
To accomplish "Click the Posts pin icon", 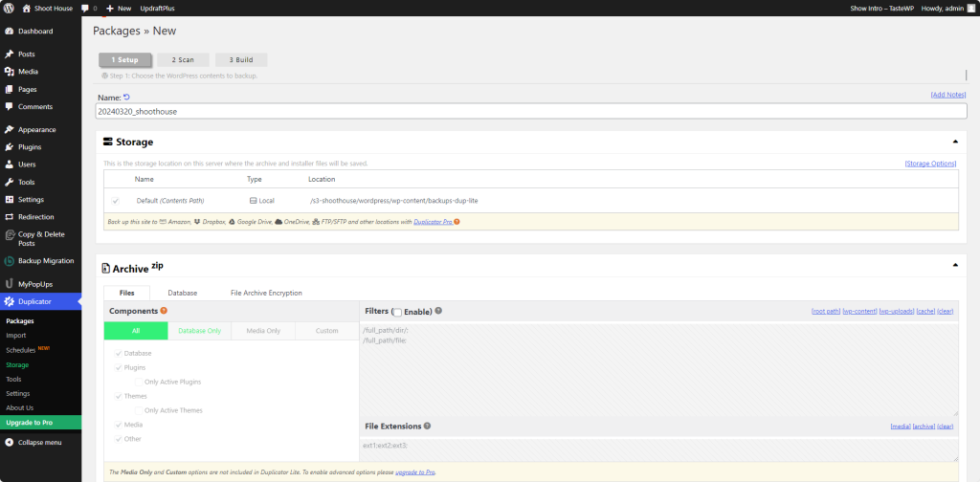I will (10, 55).
